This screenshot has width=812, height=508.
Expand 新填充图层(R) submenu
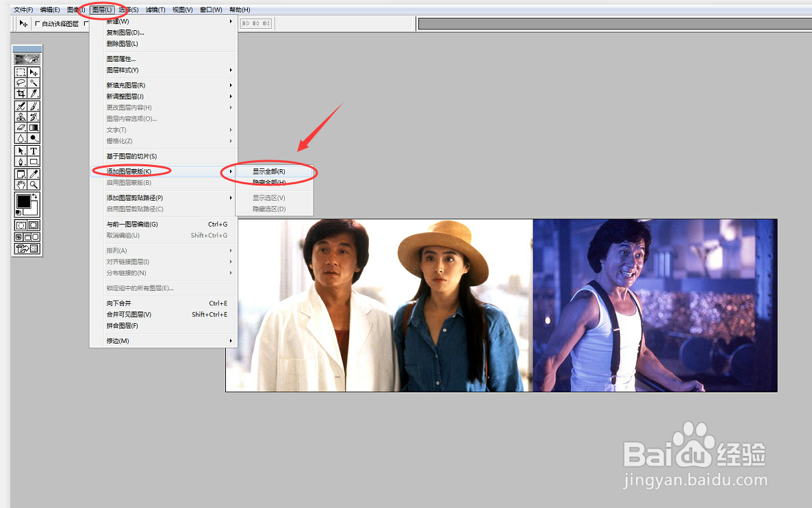(164, 85)
